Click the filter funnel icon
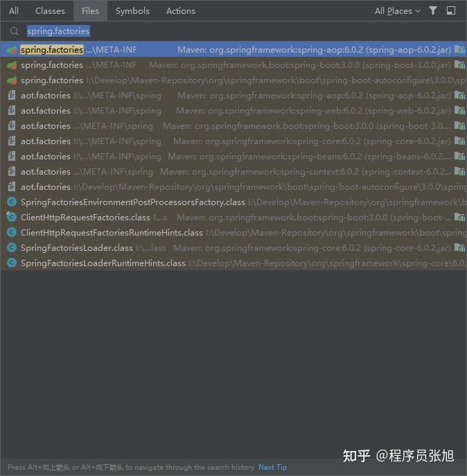The width and height of the screenshot is (467, 476). click(433, 10)
